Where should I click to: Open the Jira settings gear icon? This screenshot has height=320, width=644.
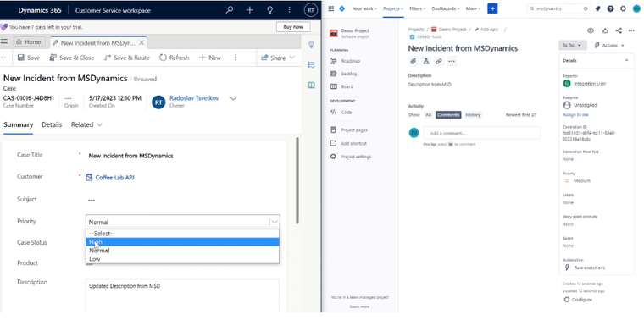[623, 8]
